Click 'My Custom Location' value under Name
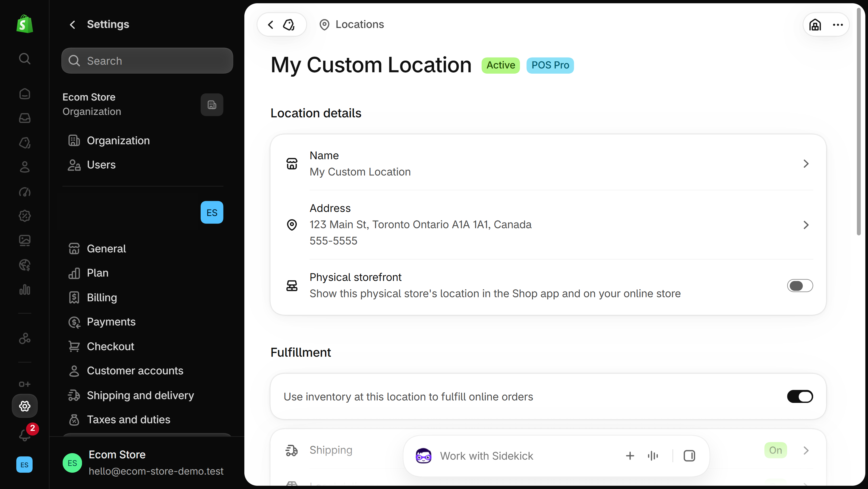 coord(360,172)
